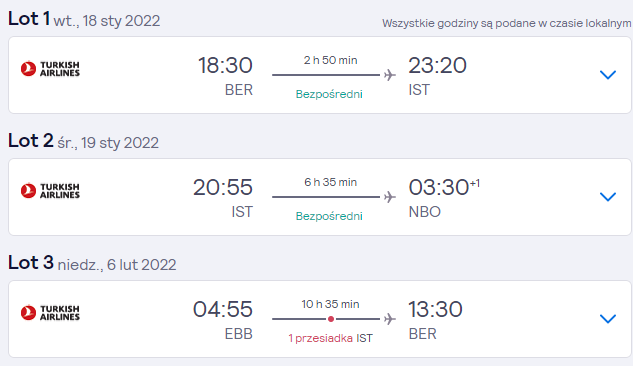Viewport: 633px width, 366px height.
Task: Select the 1 przesiadka IST label
Action: pyautogui.click(x=330, y=338)
